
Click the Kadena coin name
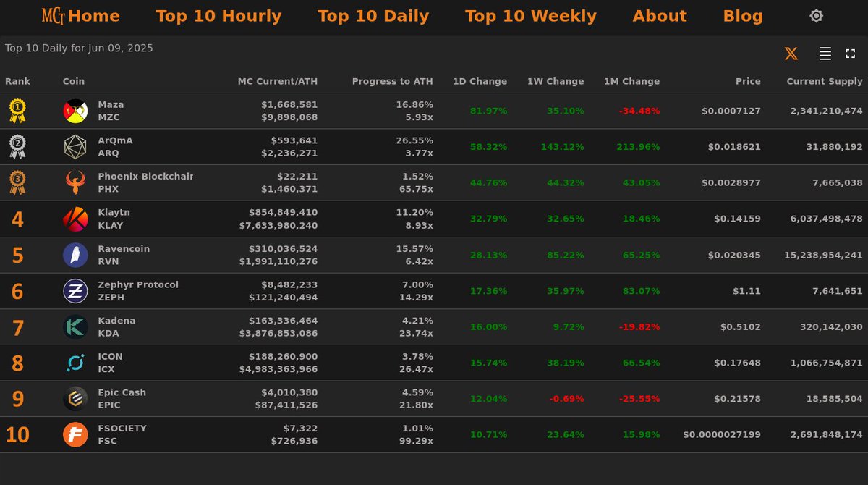pos(116,321)
